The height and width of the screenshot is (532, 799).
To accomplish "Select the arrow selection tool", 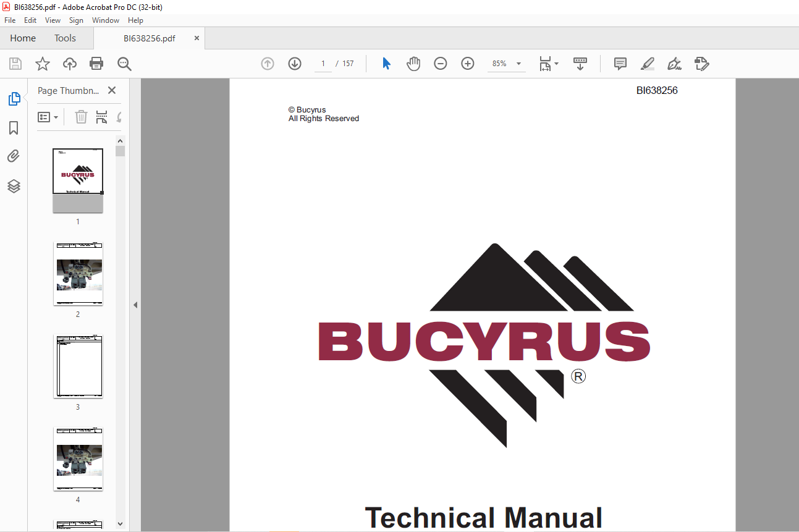I will pyautogui.click(x=387, y=64).
